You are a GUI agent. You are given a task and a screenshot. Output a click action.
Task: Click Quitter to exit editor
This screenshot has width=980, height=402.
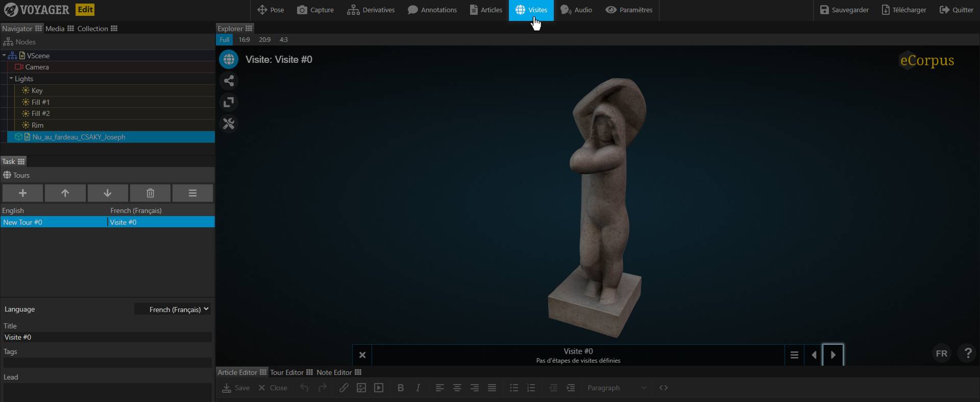(x=957, y=10)
